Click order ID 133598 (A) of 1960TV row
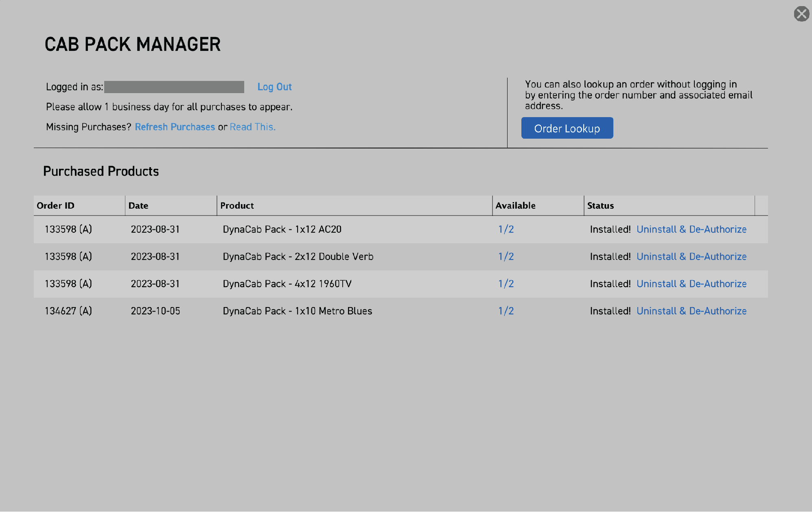Viewport: 812px width, 512px height. click(68, 284)
